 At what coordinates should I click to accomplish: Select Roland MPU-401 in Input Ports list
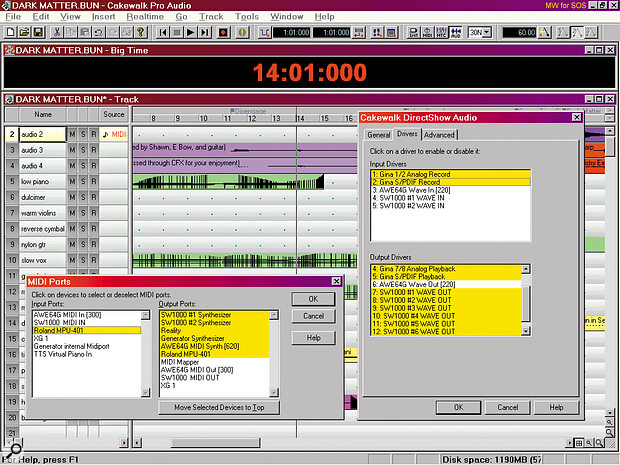(x=87, y=331)
